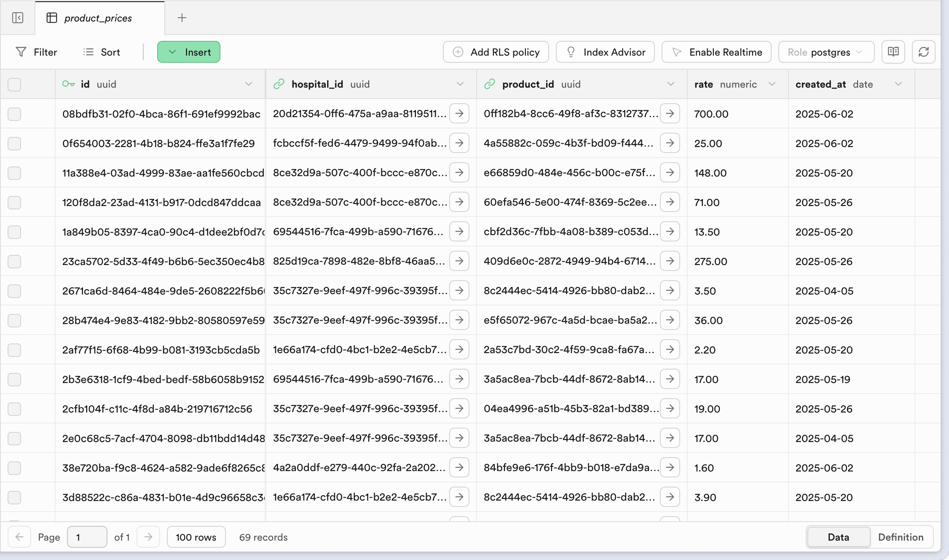Select the product_prices tab

tap(98, 18)
